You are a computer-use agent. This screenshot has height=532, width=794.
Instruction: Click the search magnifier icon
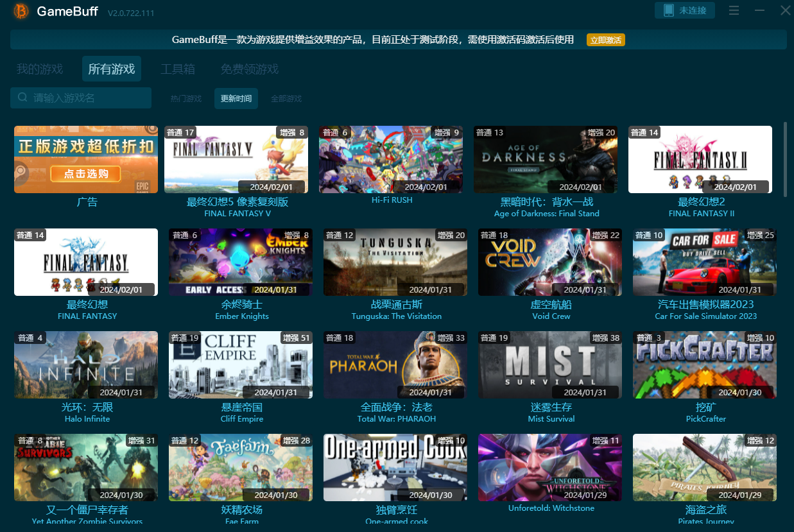tap(22, 98)
